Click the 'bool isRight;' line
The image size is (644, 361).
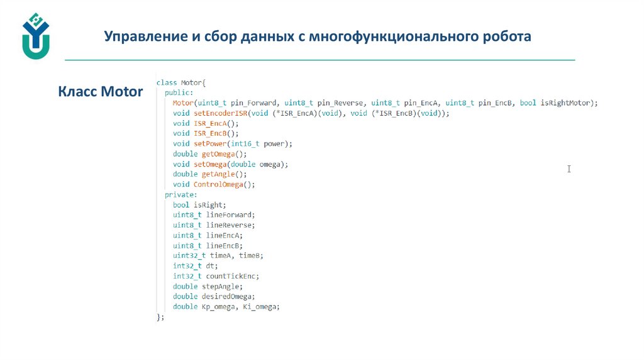pyautogui.click(x=199, y=205)
